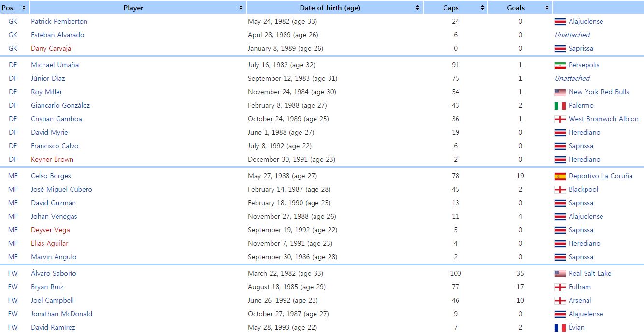Image resolution: width=644 pixels, height=335 pixels.
Task: Sort table by Player column arrows
Action: pos(241,8)
